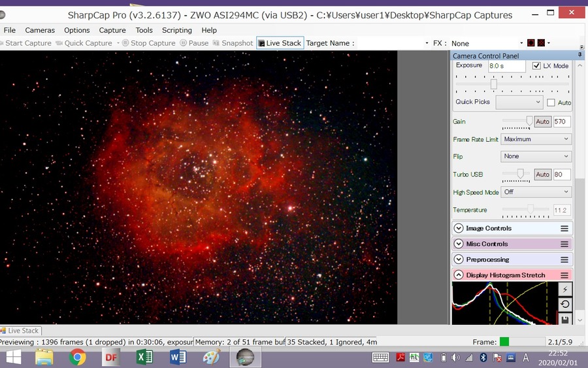Click the Gain slider handle
The image size is (588, 368).
click(x=529, y=121)
